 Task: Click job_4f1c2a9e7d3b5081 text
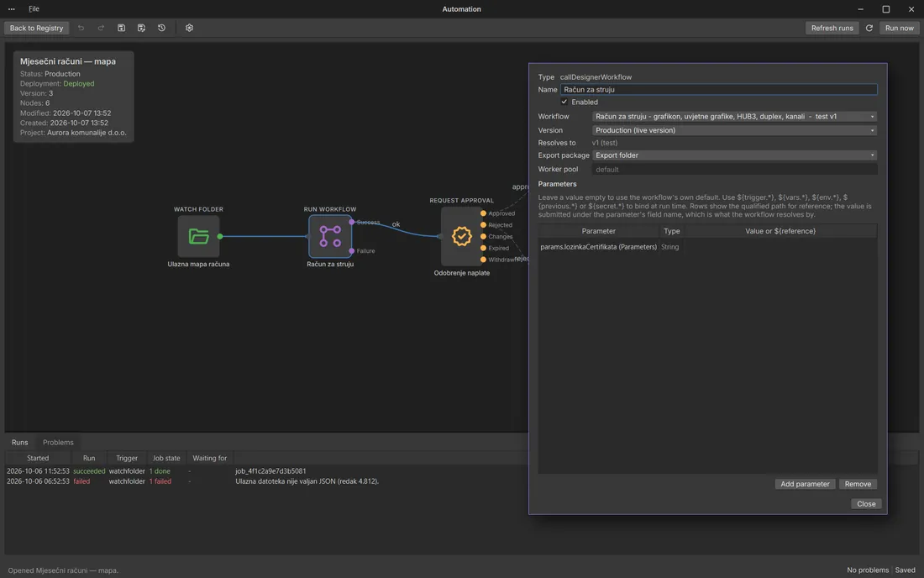pos(270,471)
